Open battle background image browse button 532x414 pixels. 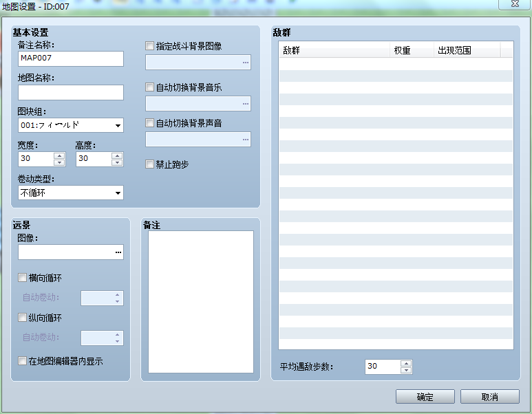pos(245,63)
